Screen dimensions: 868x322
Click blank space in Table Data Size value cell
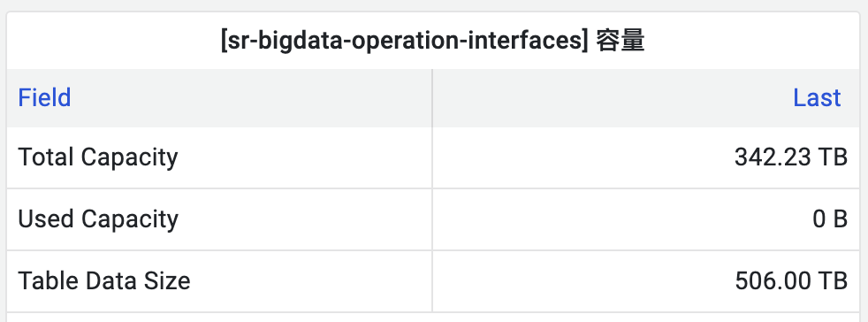point(582,281)
